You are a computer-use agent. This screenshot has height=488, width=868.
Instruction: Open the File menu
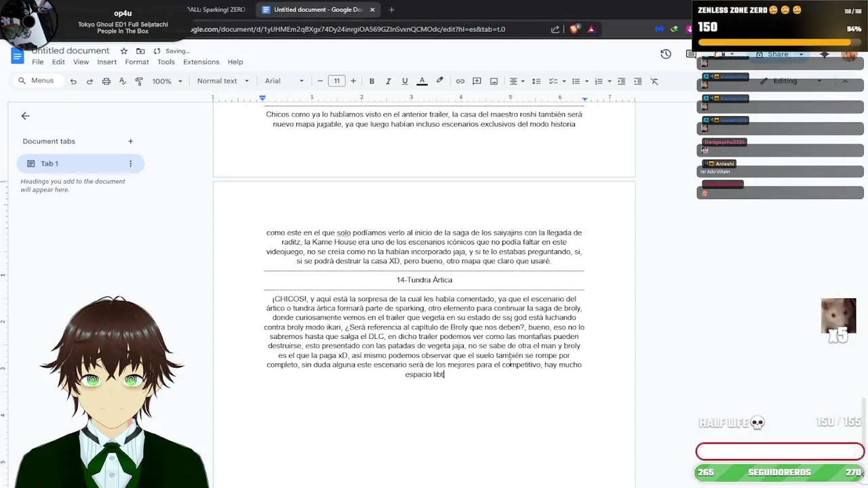[x=37, y=62]
